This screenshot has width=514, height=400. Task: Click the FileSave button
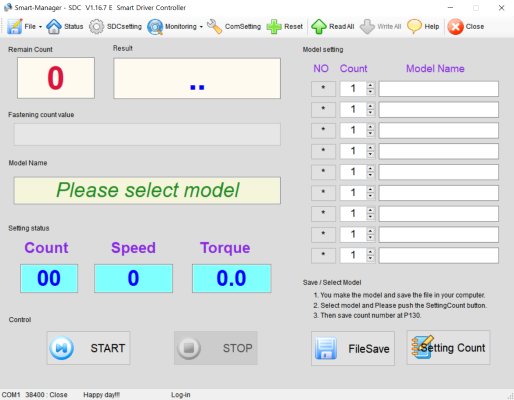coord(353,349)
